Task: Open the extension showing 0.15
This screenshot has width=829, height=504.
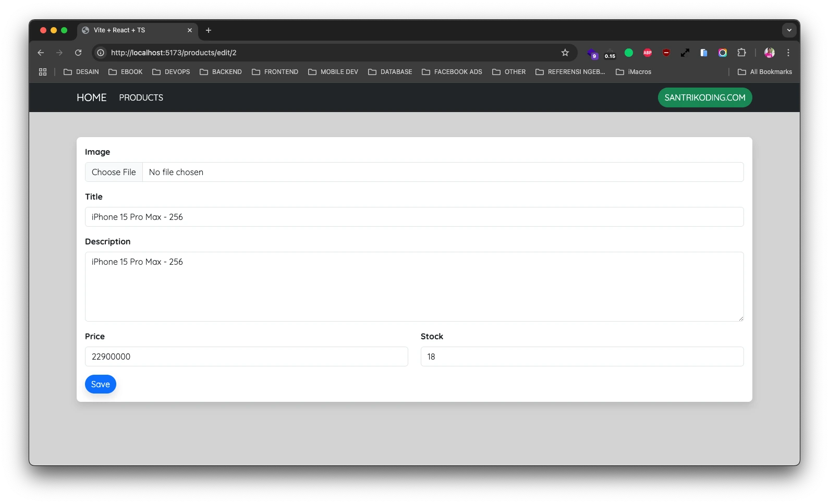Action: click(610, 53)
